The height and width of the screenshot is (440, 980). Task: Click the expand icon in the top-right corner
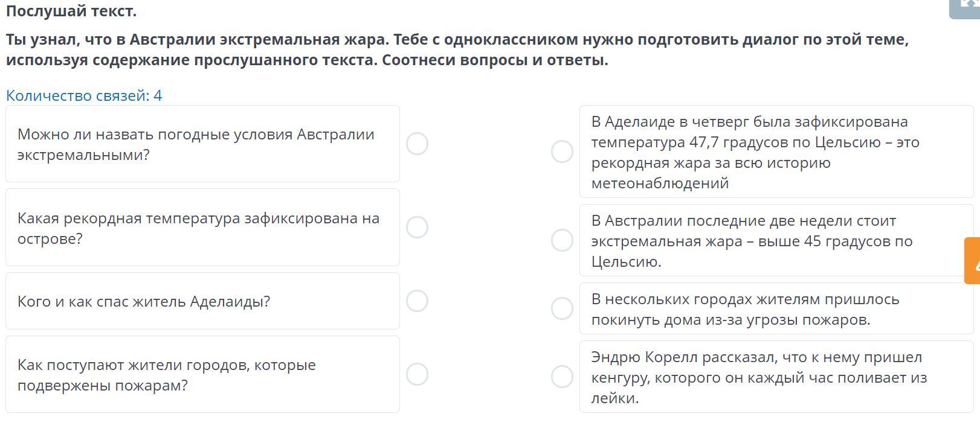tap(967, 6)
